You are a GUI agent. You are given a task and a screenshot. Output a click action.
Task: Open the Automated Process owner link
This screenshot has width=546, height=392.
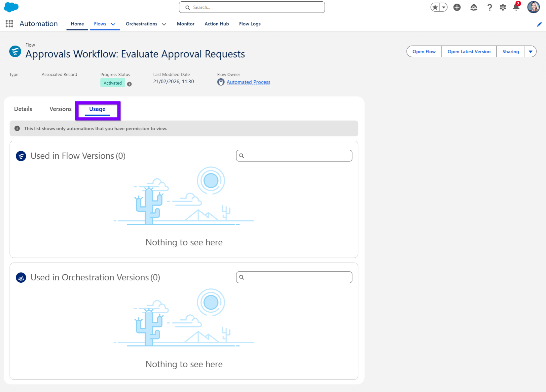[x=248, y=82]
